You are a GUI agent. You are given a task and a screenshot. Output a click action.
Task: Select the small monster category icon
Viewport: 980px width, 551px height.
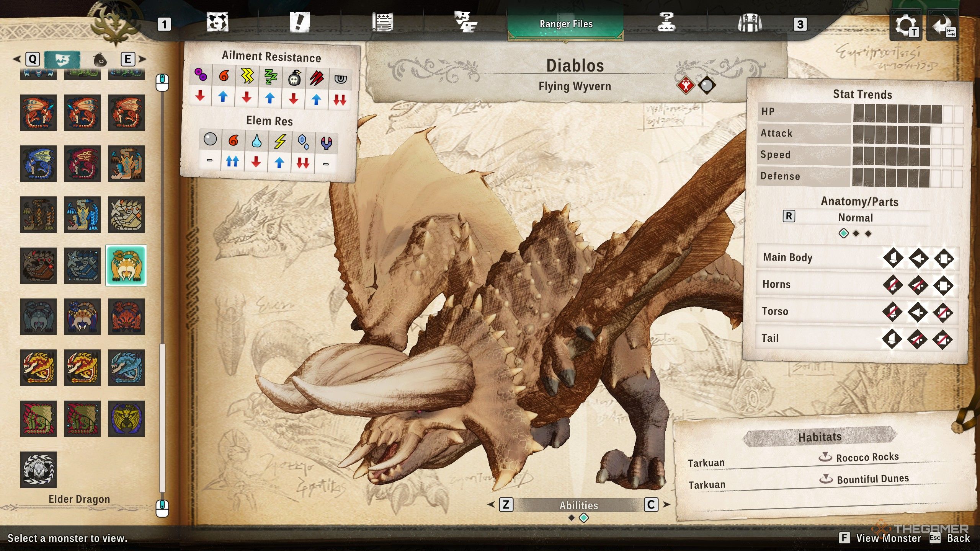tap(100, 60)
